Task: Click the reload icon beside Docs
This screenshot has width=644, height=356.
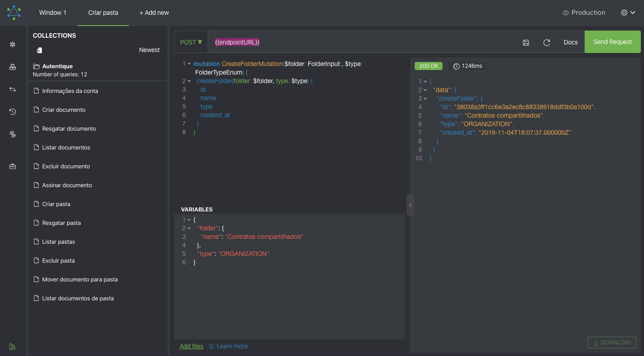Action: coord(547,42)
